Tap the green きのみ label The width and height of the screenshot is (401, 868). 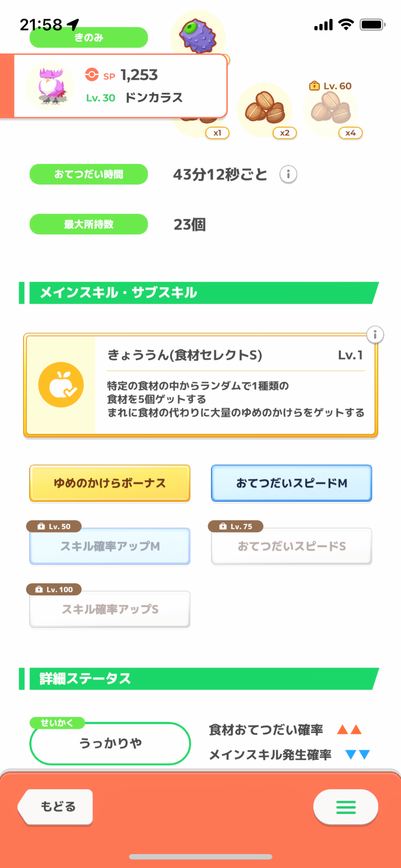89,38
